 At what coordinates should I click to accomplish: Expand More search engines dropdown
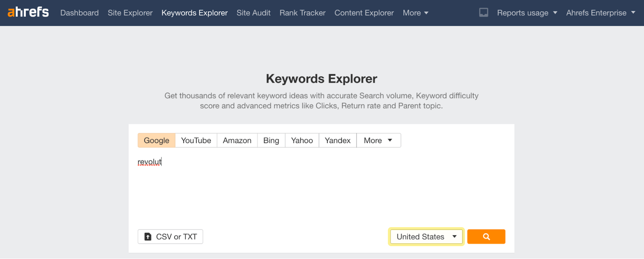click(x=378, y=140)
